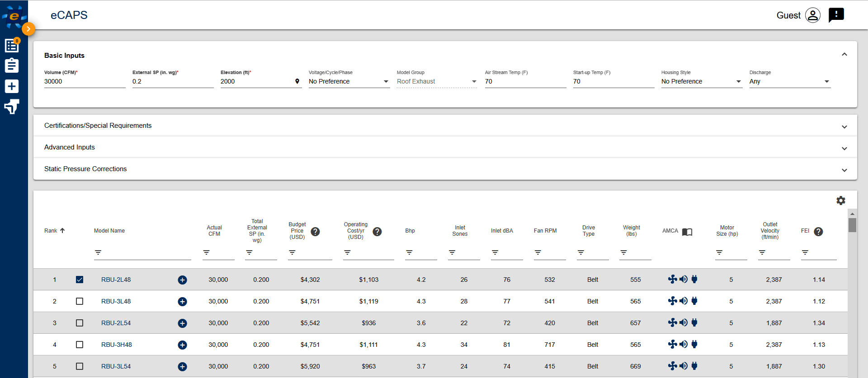Open the AMCA catalog book icon
Screen dimensions: 868x378
pyautogui.click(x=687, y=232)
